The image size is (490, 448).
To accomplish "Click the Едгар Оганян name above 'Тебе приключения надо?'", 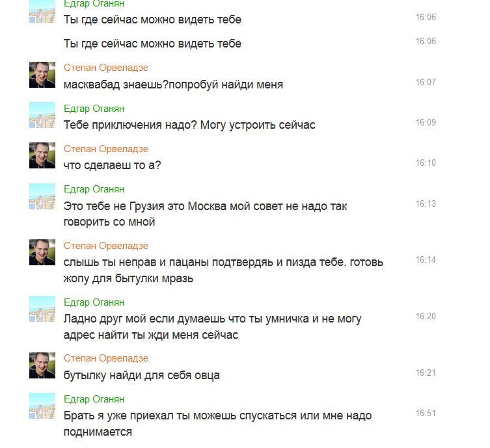I will click(94, 109).
